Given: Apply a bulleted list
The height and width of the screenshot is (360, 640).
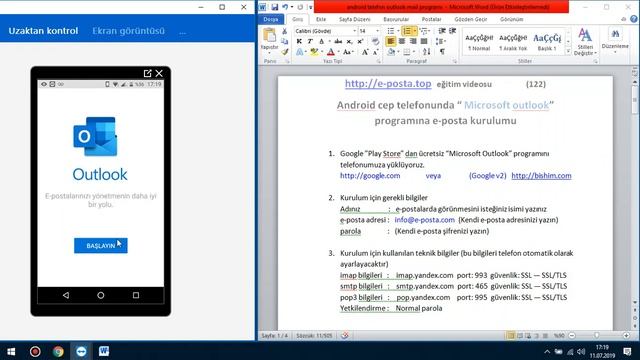Looking at the screenshot, I should coord(391,31).
